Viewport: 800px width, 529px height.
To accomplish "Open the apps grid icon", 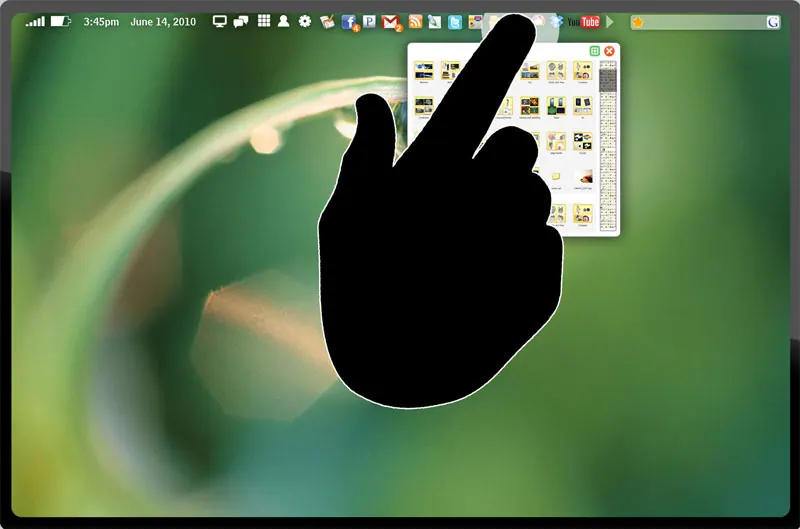I will (x=264, y=21).
